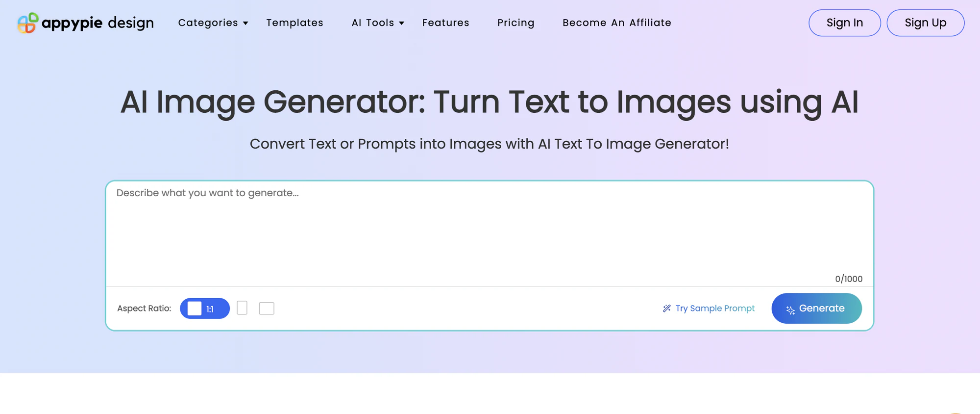Choose the portrait aspect ratio option
This screenshot has height=414, width=980.
click(x=242, y=308)
